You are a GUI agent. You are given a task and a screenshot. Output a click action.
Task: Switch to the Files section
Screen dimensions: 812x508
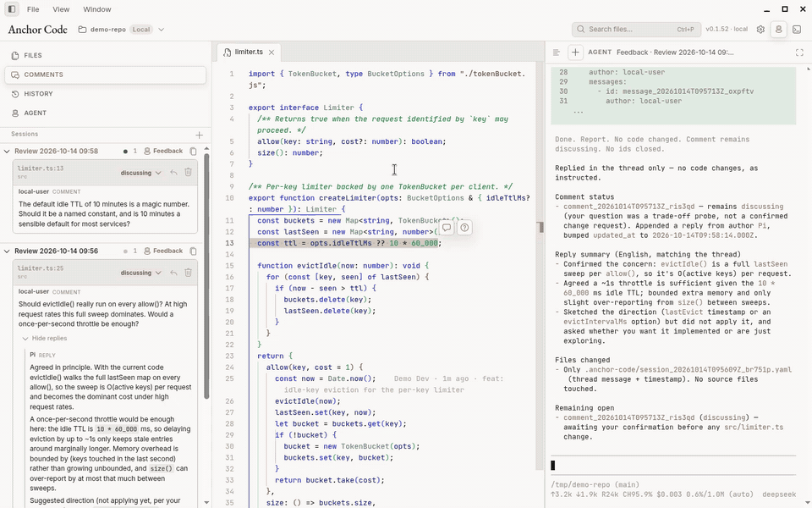tap(105, 56)
